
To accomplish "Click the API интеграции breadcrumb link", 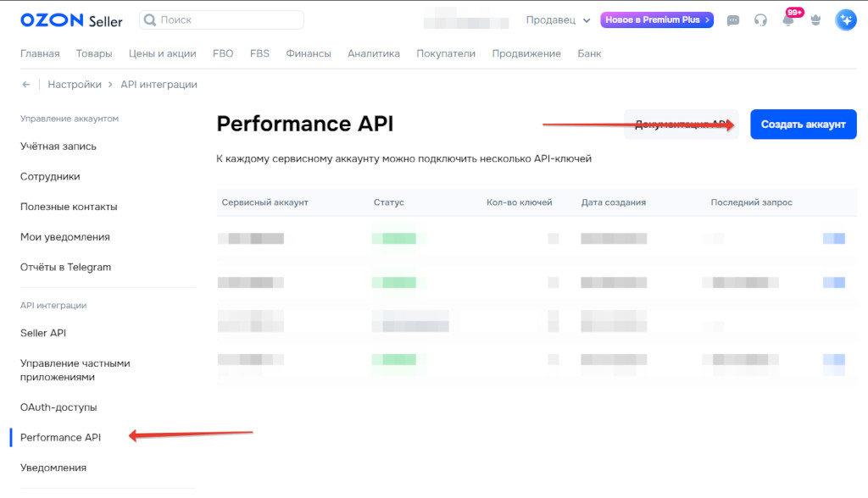I will pyautogui.click(x=159, y=85).
